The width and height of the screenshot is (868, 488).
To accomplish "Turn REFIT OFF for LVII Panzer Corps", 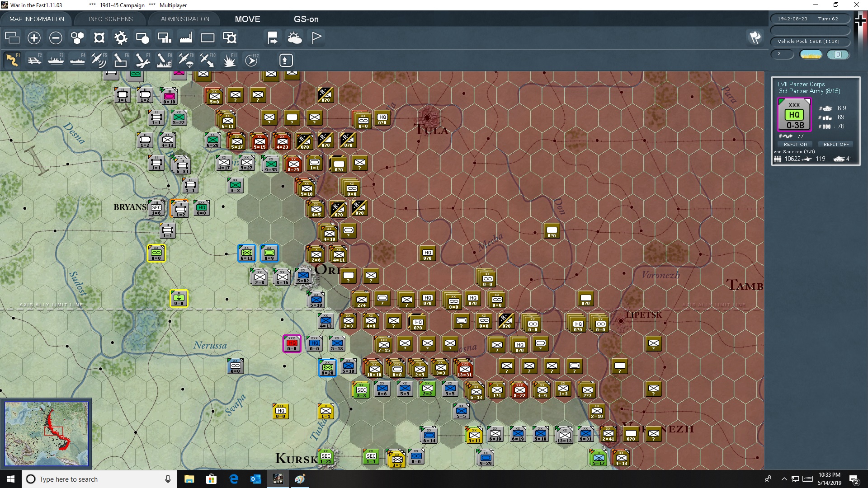I will click(836, 144).
